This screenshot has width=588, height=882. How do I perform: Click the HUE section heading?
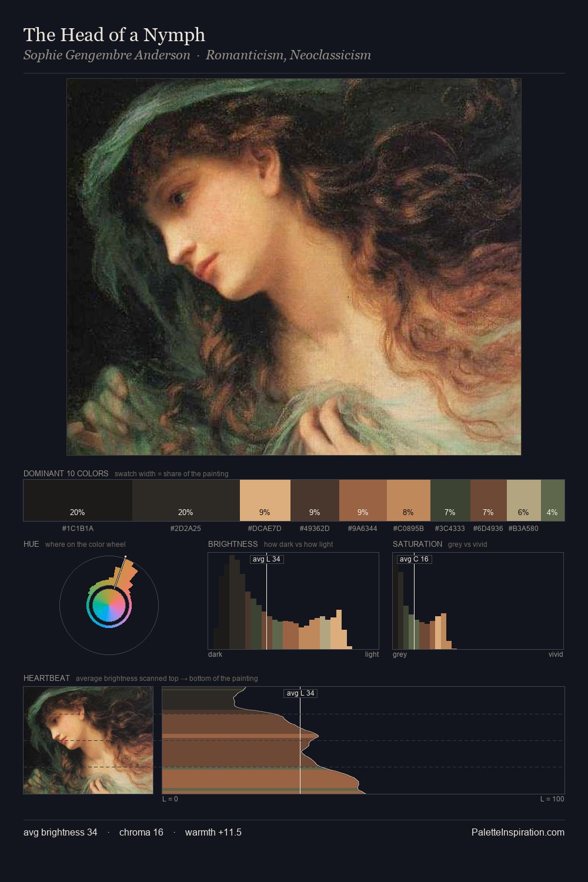pos(31,544)
